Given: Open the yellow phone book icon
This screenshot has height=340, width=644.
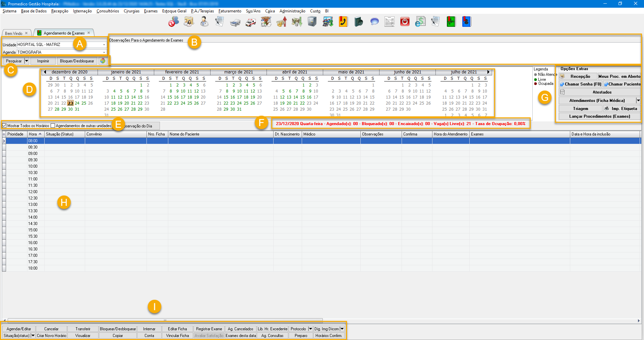Looking at the screenshot, I should 343,22.
